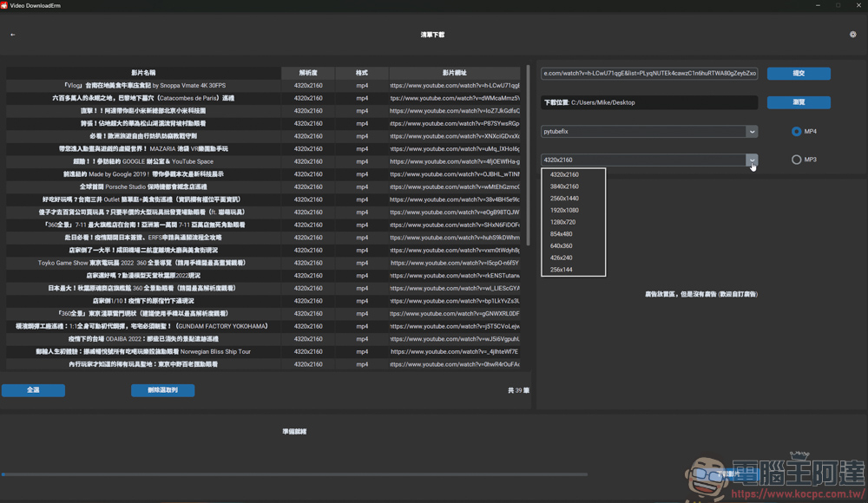
Task: Open settings via the gear icon
Action: click(853, 35)
